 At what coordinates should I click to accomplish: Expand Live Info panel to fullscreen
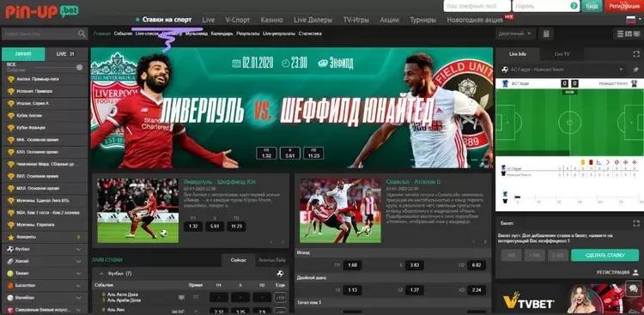coord(636,54)
